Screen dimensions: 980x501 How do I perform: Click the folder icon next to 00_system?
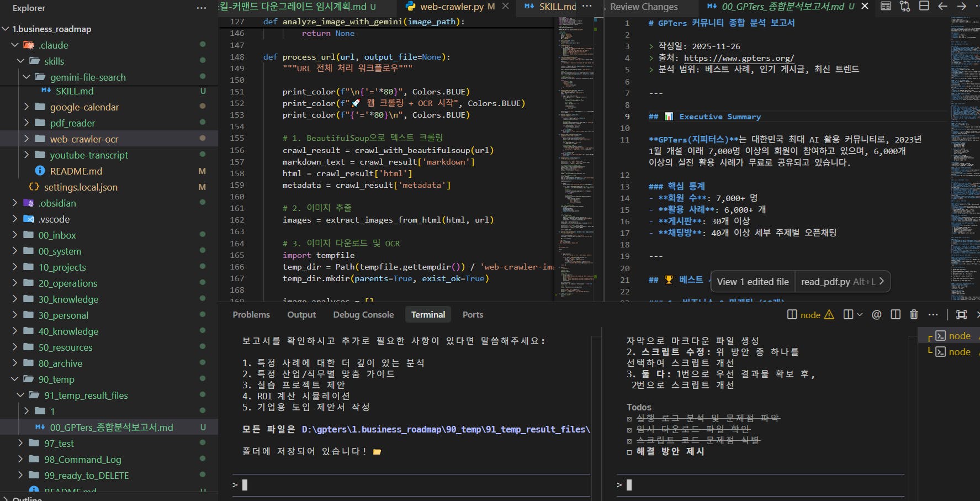[x=29, y=251]
